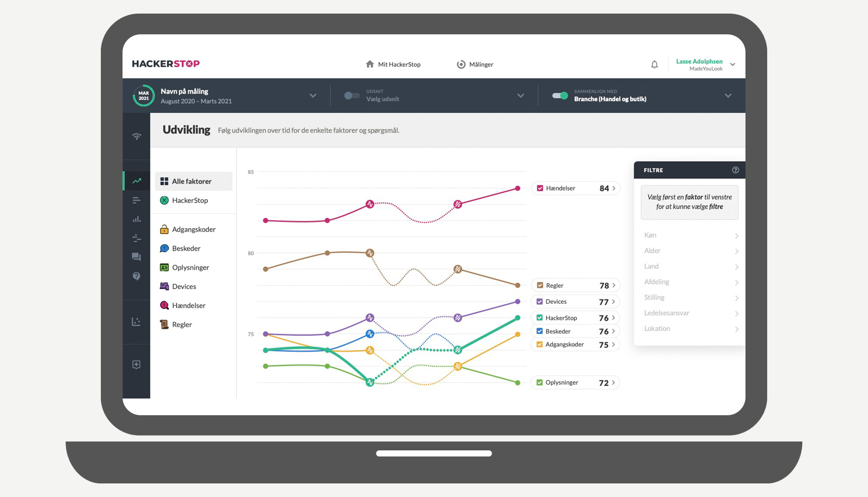This screenshot has height=497, width=868.
Task: Expand the Branche comparison dropdown
Action: click(x=728, y=96)
